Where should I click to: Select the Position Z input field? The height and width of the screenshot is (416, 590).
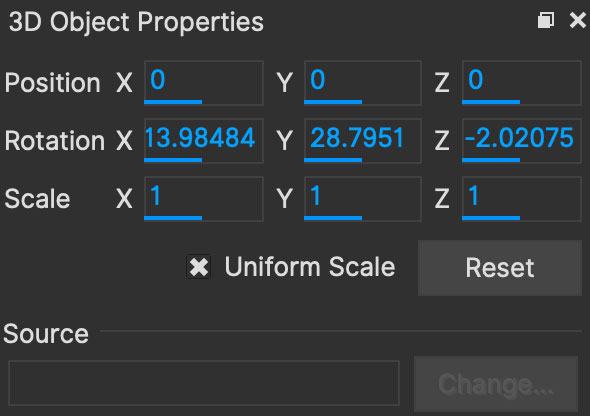pos(522,83)
